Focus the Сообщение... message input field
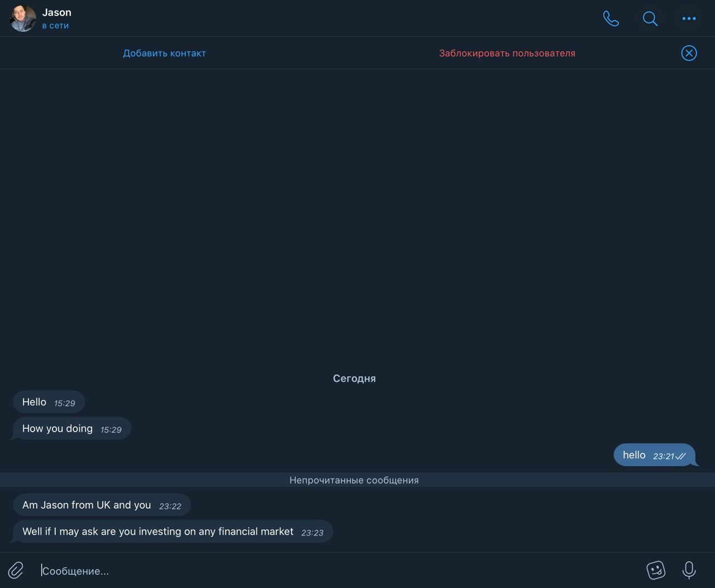The width and height of the screenshot is (715, 588). pos(341,571)
